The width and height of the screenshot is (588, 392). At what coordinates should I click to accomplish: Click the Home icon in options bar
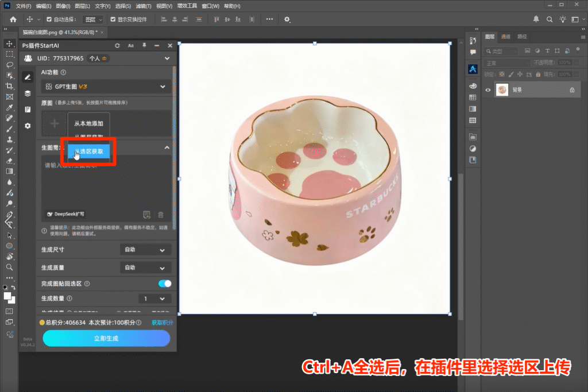[13, 19]
